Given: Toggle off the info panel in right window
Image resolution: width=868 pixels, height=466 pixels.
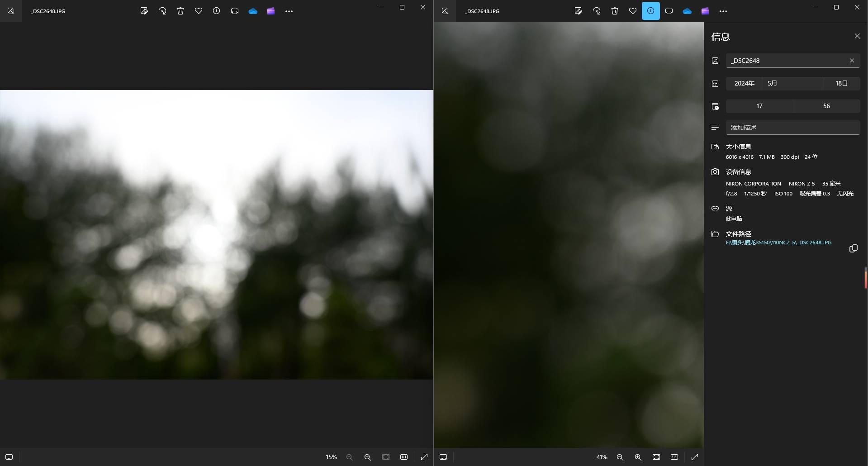Looking at the screenshot, I should click(x=650, y=11).
